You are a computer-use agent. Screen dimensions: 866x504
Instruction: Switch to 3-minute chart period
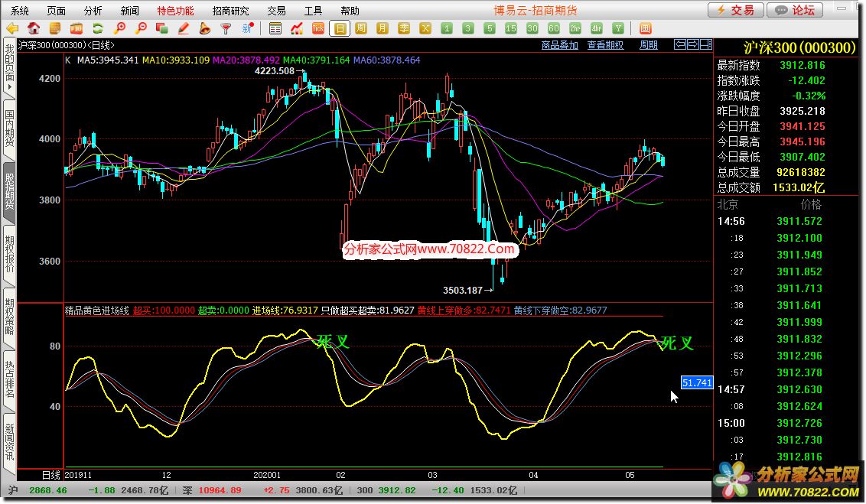(467, 28)
